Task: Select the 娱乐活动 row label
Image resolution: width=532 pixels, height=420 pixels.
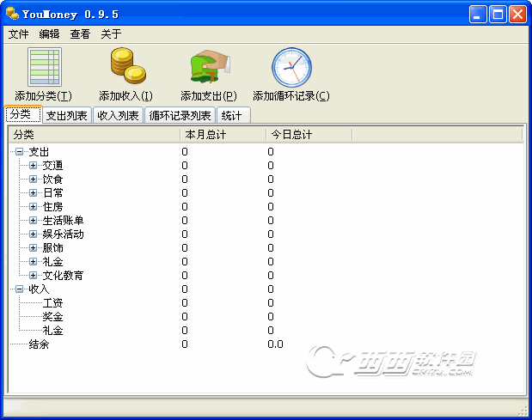Action: click(x=63, y=234)
